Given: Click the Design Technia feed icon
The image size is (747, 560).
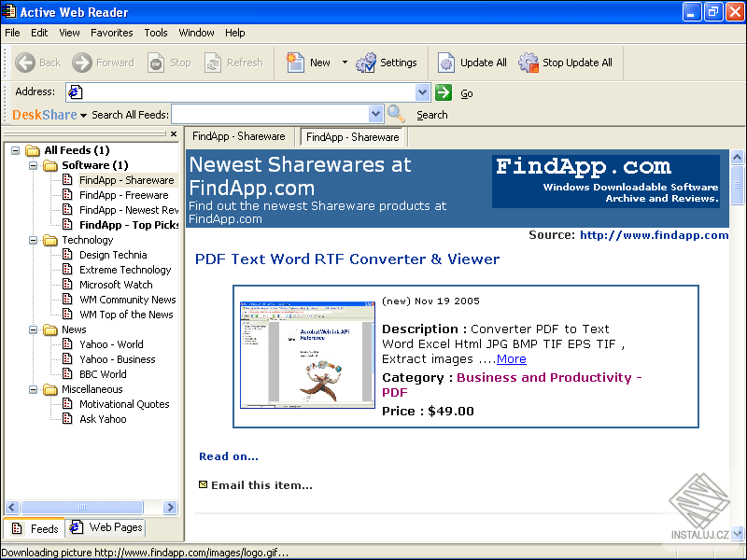Looking at the screenshot, I should 67,254.
